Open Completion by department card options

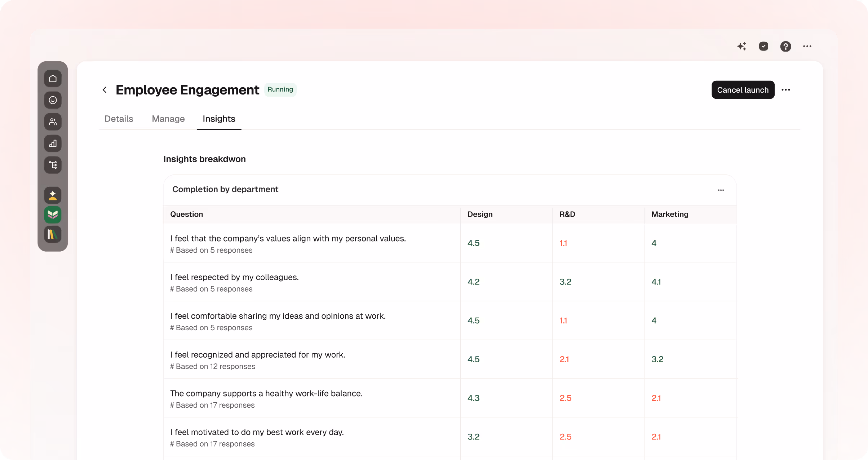click(x=721, y=190)
